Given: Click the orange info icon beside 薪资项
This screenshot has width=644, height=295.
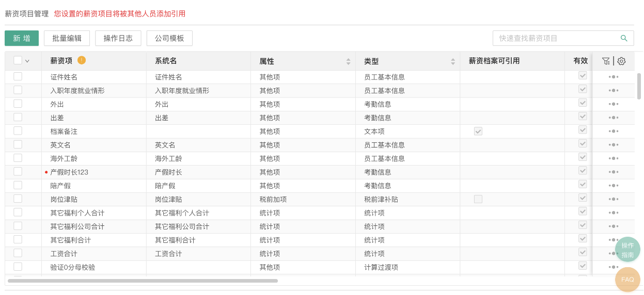Looking at the screenshot, I should point(82,60).
